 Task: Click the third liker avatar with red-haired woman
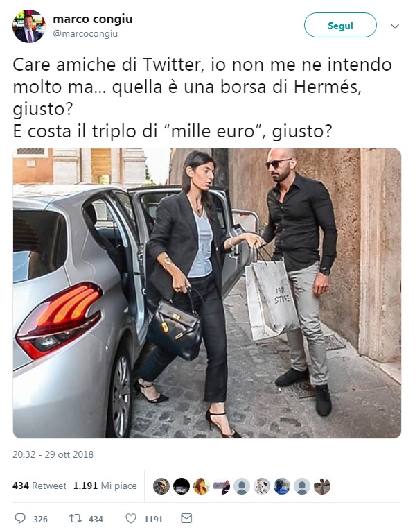click(x=201, y=486)
